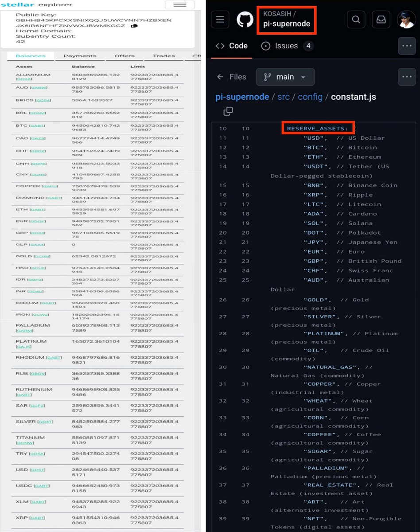This screenshot has width=420, height=532.
Task: Open the BRICS issuer link GCP4
Action: coord(43,100)
